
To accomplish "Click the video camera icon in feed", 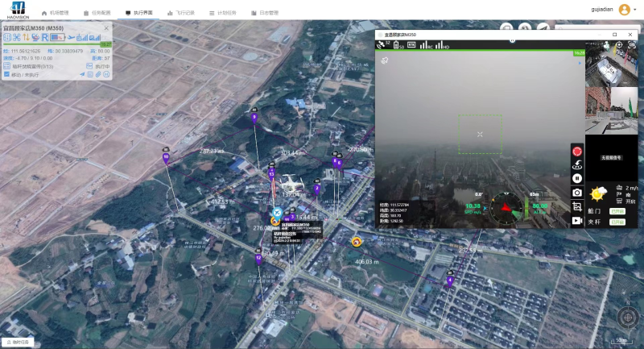I will (x=577, y=220).
